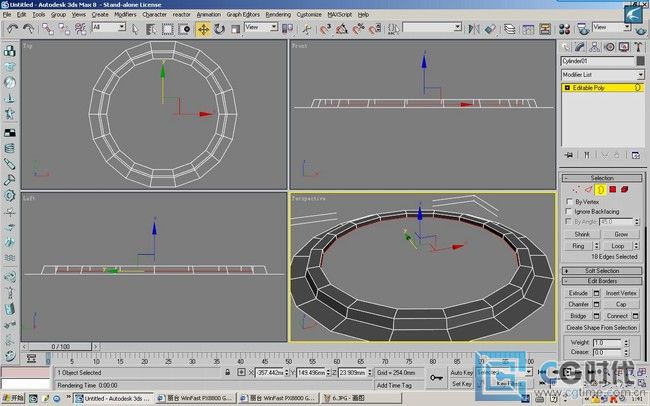The width and height of the screenshot is (650, 406).
Task: Click the Align tool icon
Action: tap(490, 29)
